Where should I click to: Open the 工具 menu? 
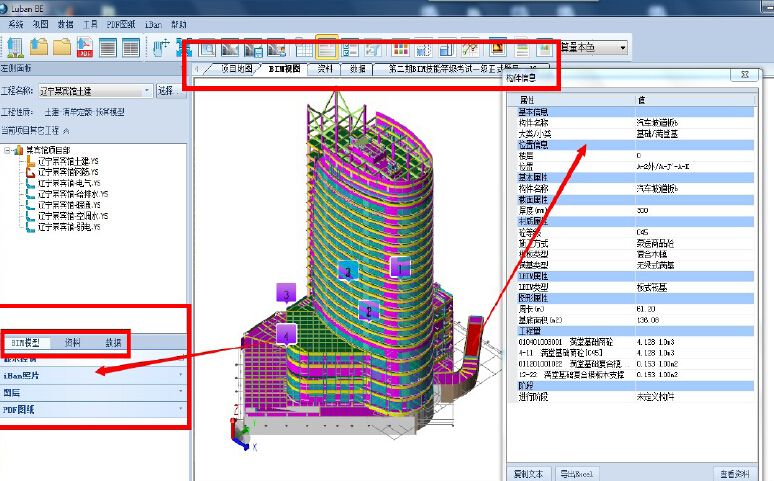[90, 24]
